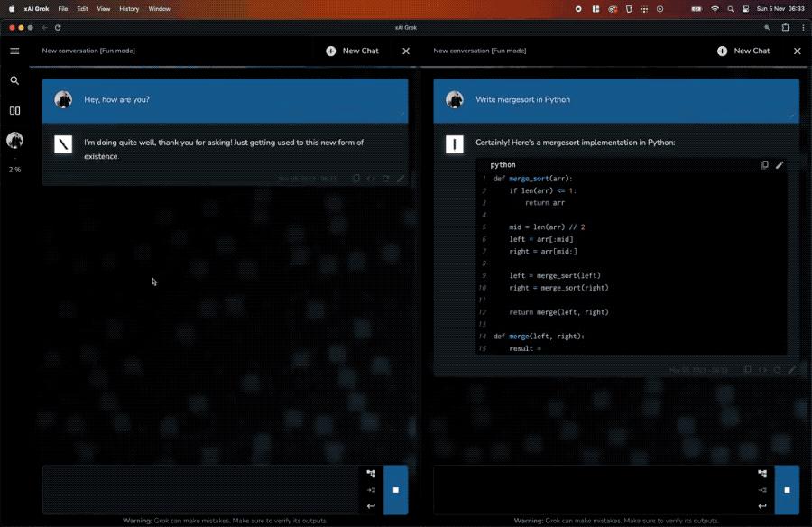Focus the left chat message input field
This screenshot has width=812, height=527.
tap(200, 490)
